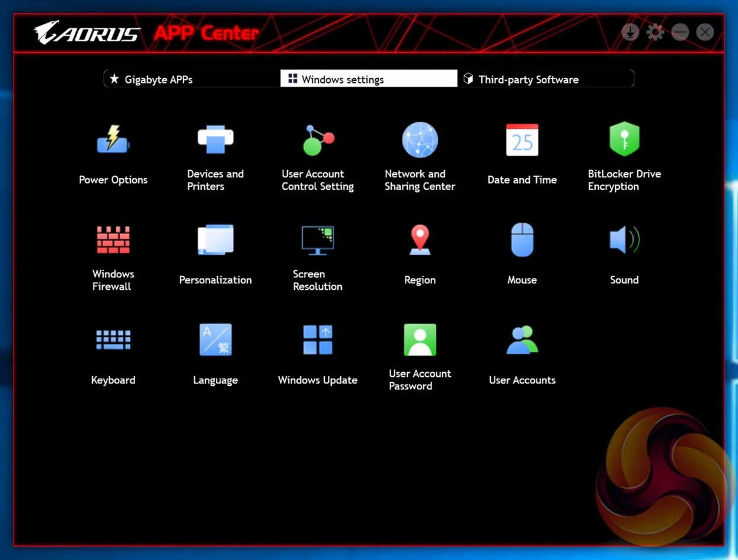Open the Region map pin icon
The height and width of the screenshot is (560, 738).
click(x=420, y=239)
